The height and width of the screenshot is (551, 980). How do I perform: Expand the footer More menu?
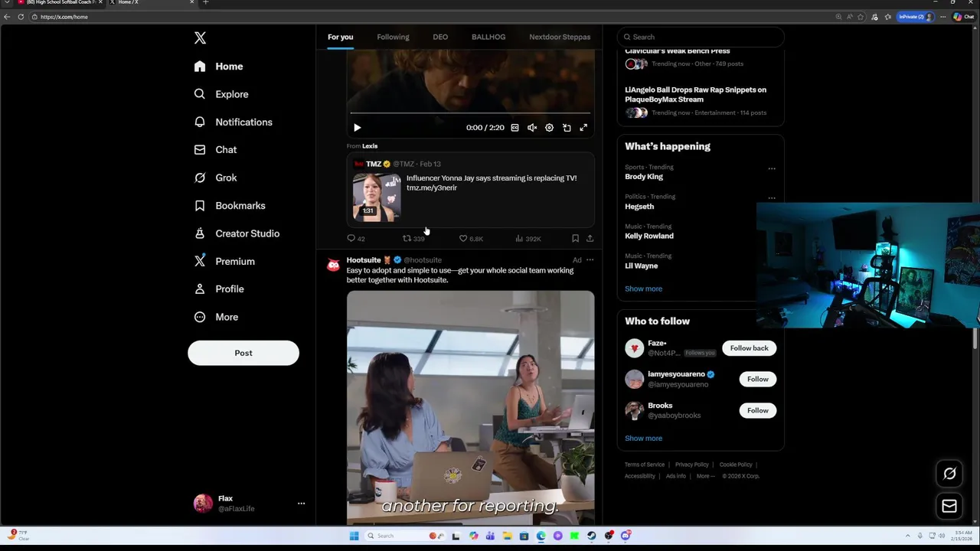(x=704, y=476)
